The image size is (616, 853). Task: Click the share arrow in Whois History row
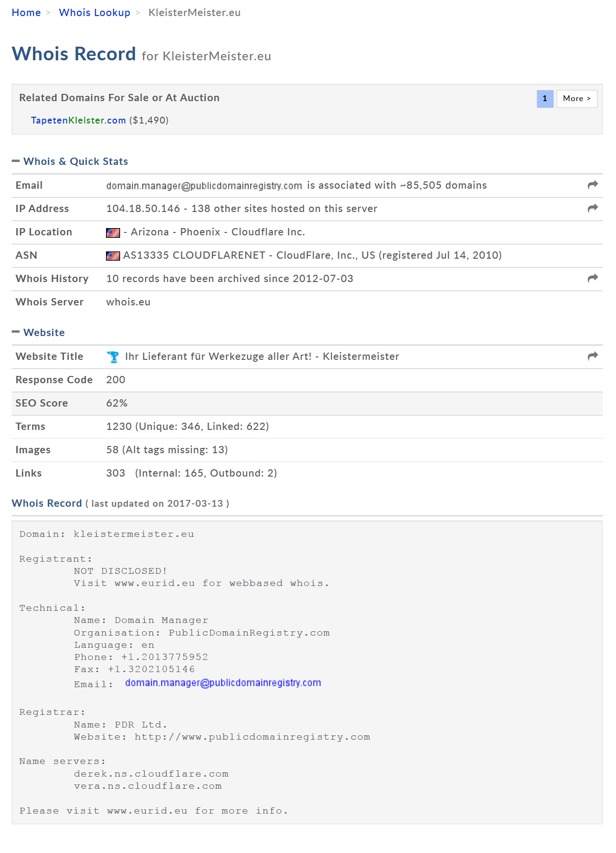[592, 278]
